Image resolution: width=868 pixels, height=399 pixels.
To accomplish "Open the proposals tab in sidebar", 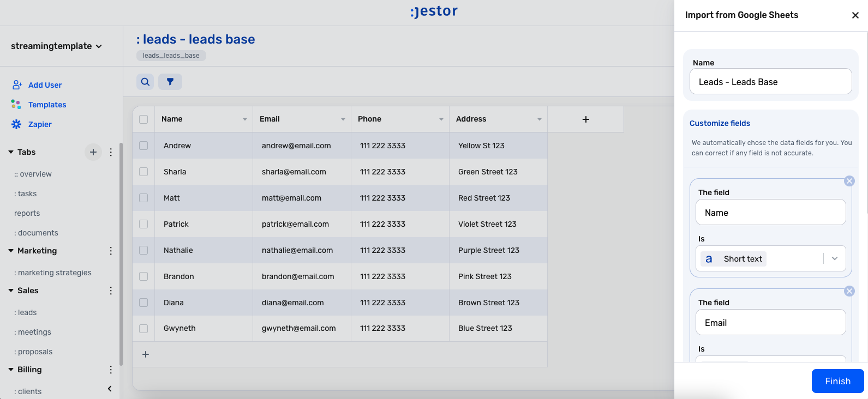I will click(33, 352).
